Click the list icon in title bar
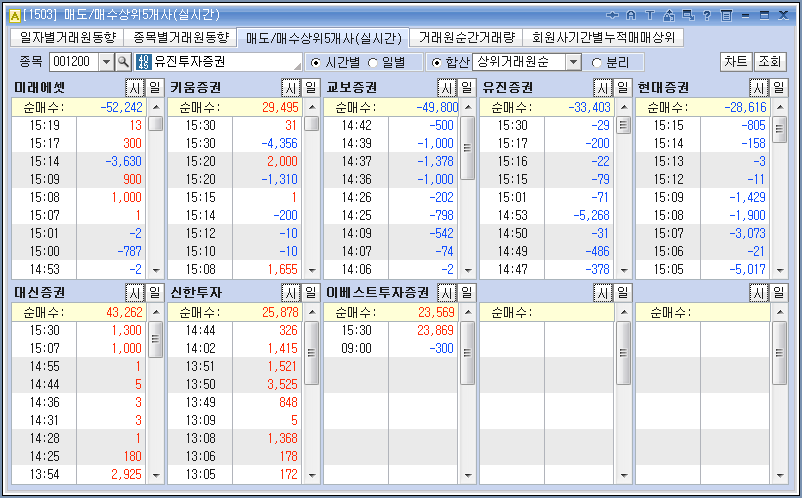This screenshot has width=802, height=498. click(726, 15)
